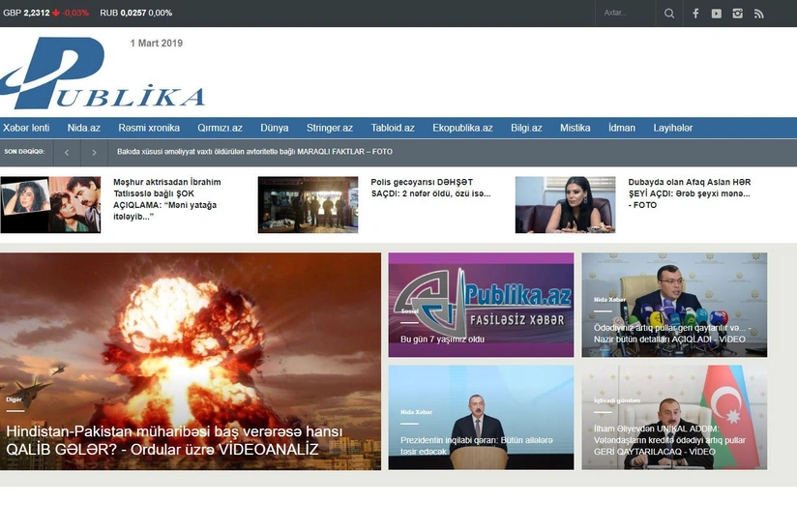Open the Facebook page icon

(695, 14)
